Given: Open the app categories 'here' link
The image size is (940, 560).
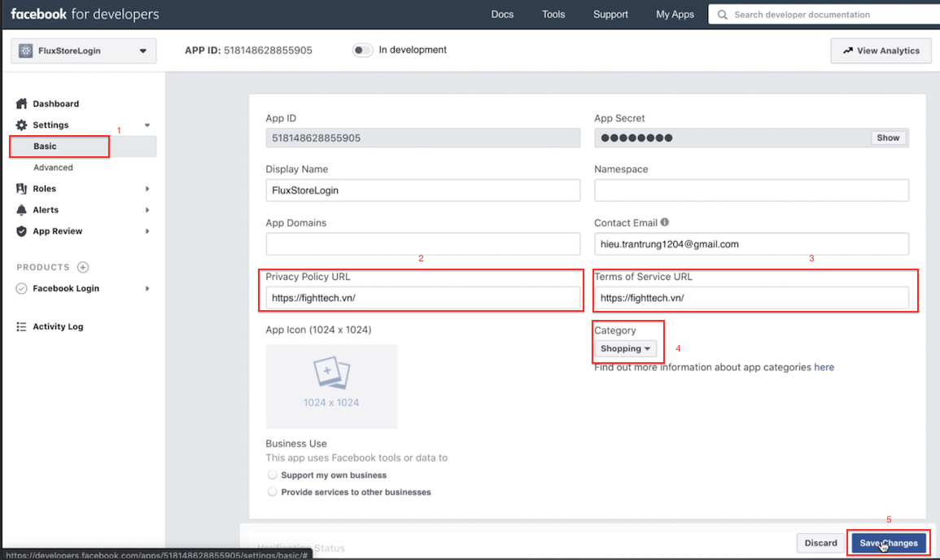Looking at the screenshot, I should tap(824, 367).
